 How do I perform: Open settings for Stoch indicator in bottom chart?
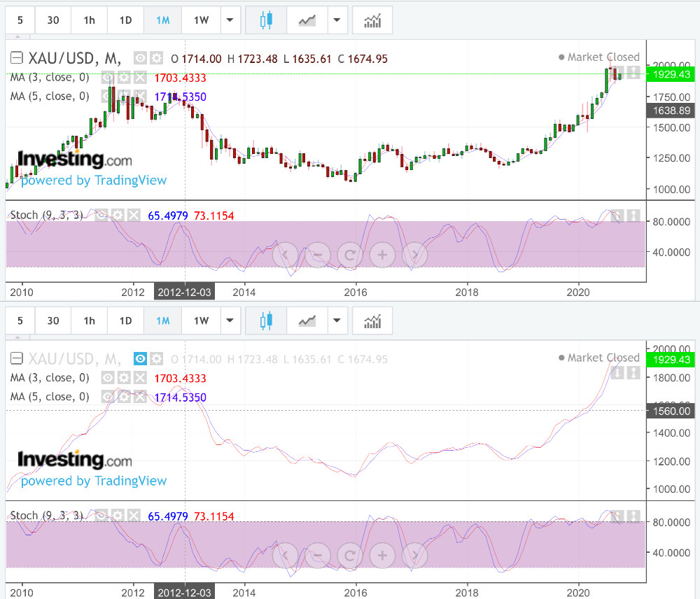(x=117, y=516)
